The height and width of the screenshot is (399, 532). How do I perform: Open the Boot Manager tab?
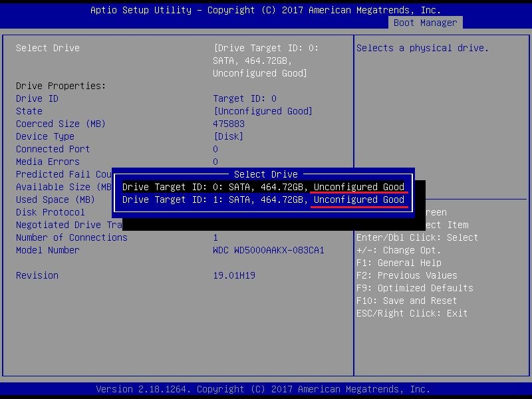[x=425, y=23]
